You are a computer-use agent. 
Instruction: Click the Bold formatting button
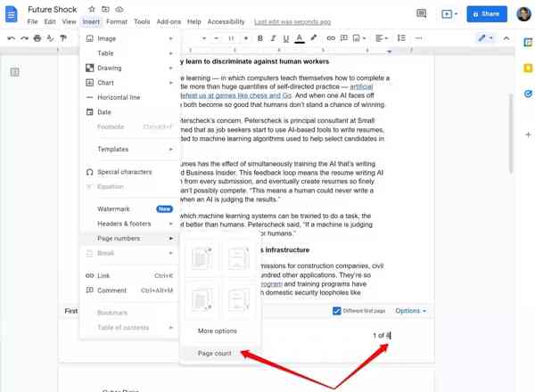coord(260,38)
